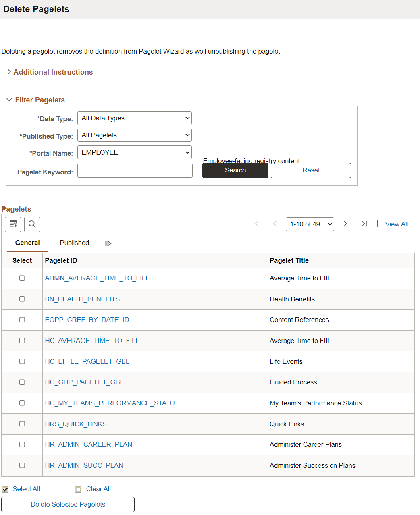Expand the Additional Instructions section
420x515 pixels.
(x=52, y=72)
